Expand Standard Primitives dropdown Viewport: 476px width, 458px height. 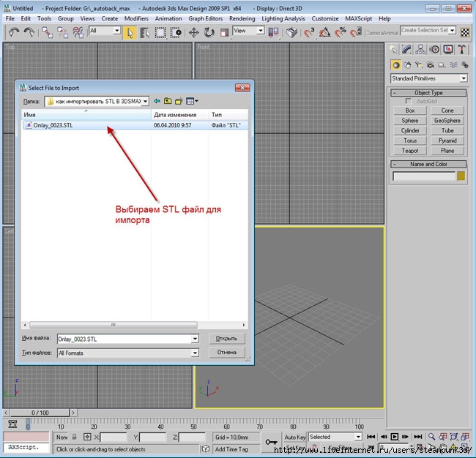click(464, 78)
